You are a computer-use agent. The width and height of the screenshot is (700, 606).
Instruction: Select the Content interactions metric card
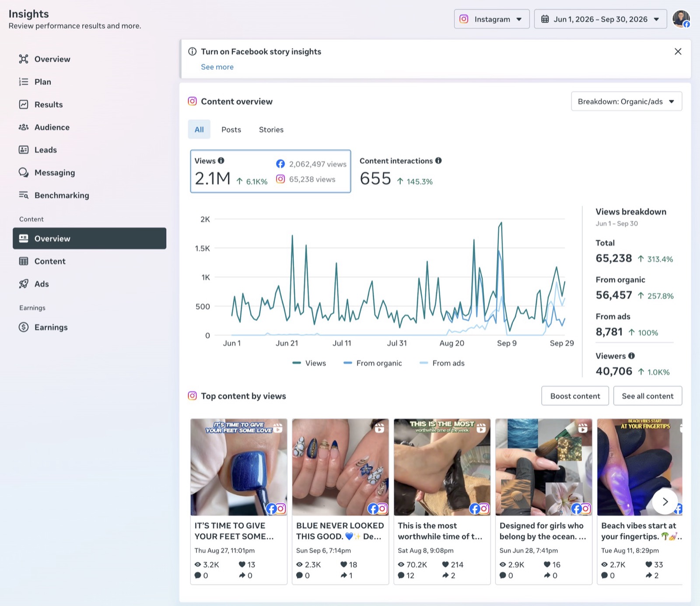coord(400,172)
